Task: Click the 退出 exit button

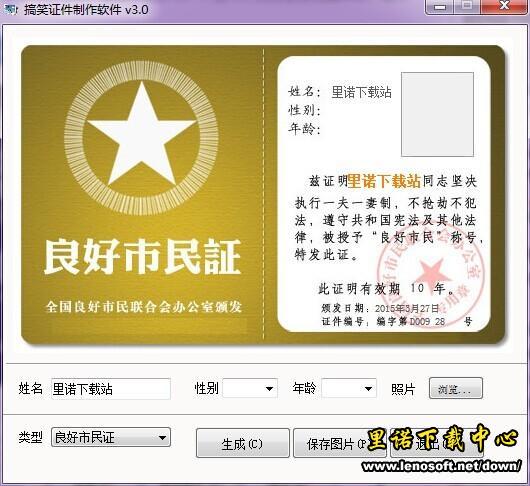Action: (x=437, y=443)
